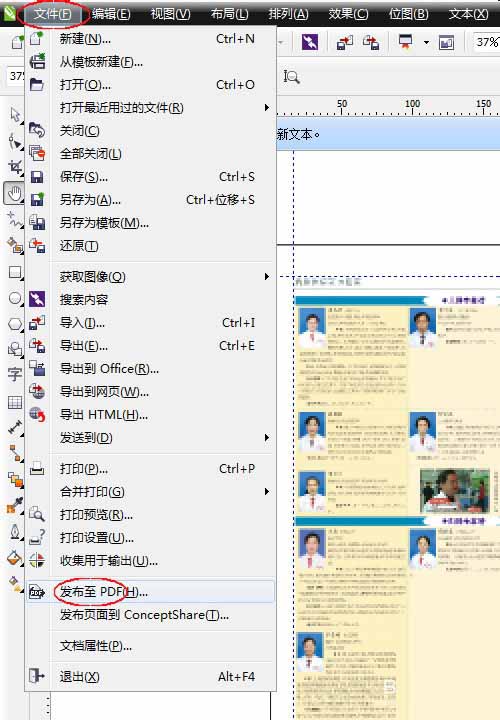Select 导出到 Office(R)... entry
Image resolution: width=500 pixels, height=720 pixels.
[x=151, y=368]
